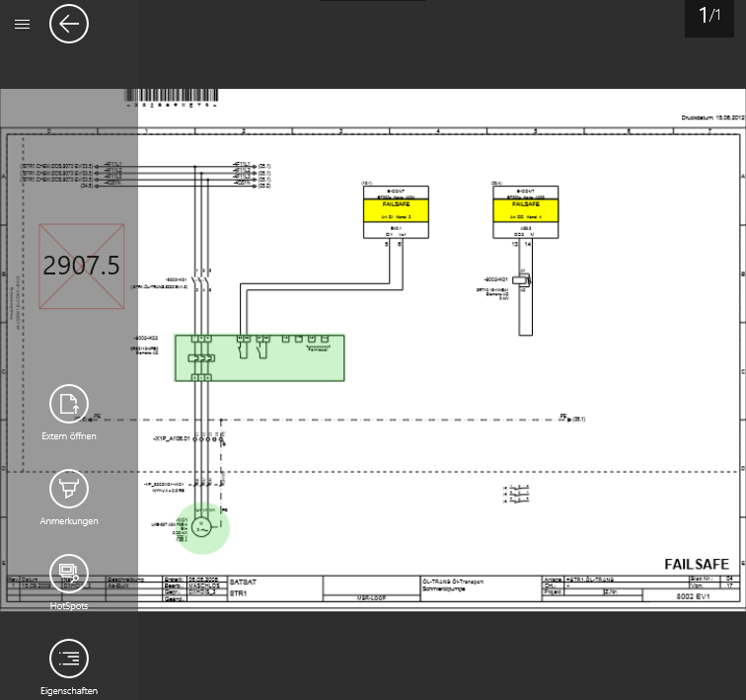The image size is (746, 700).
Task: Select the left yellow FAILSAFE block
Action: click(x=395, y=210)
